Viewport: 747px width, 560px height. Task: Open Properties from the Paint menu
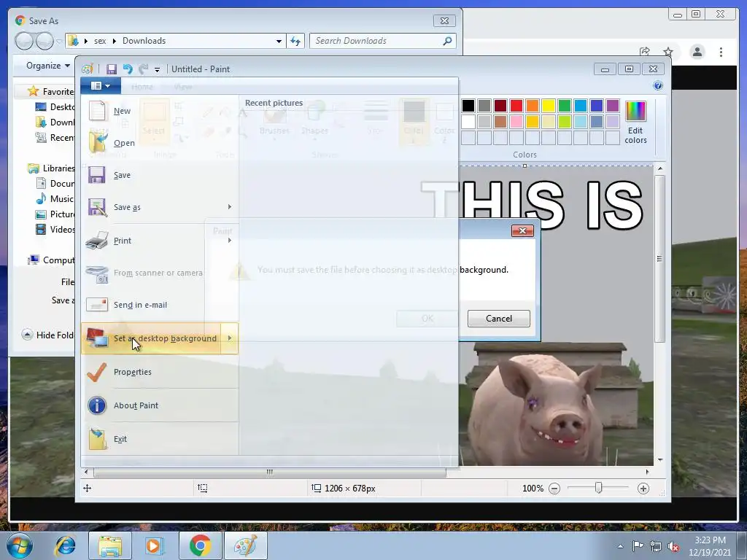[x=160, y=372]
